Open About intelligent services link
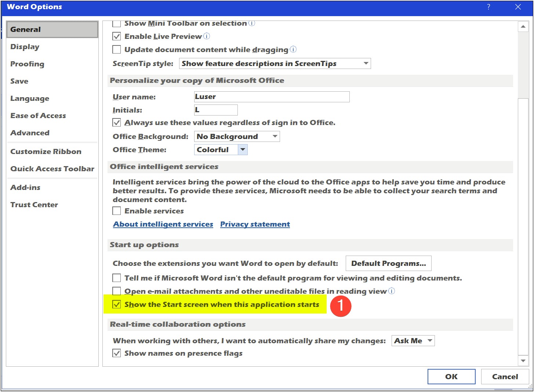The image size is (534, 392). 163,224
